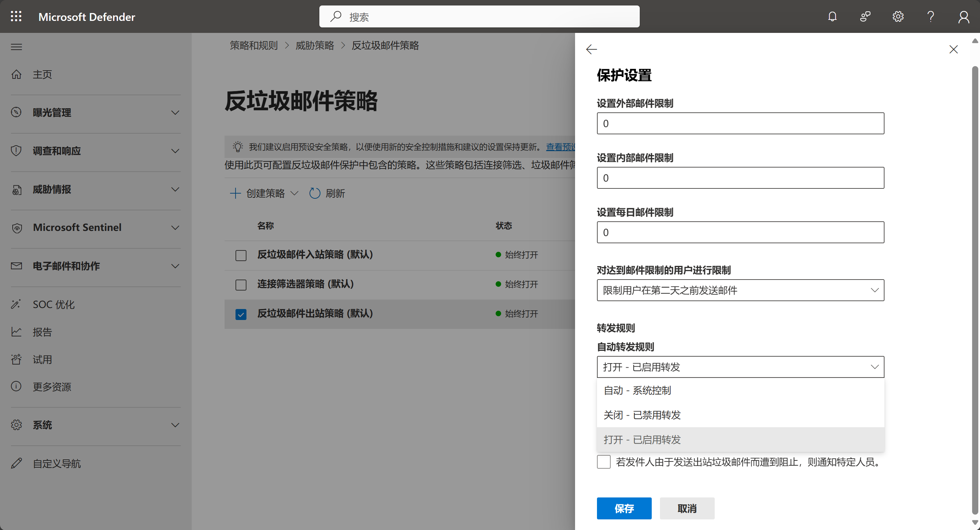Open the community feedback icon
This screenshot has width=980, height=530.
pos(865,16)
